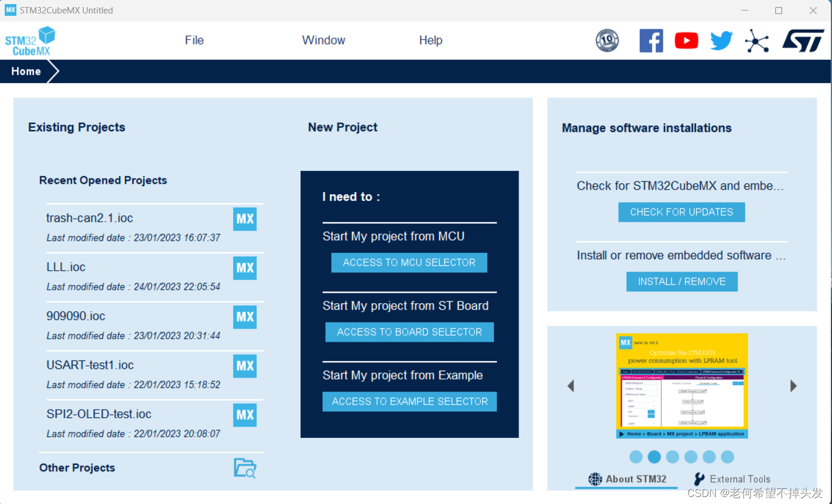Click ACCESS TO BOARD SELECTOR button

click(410, 332)
